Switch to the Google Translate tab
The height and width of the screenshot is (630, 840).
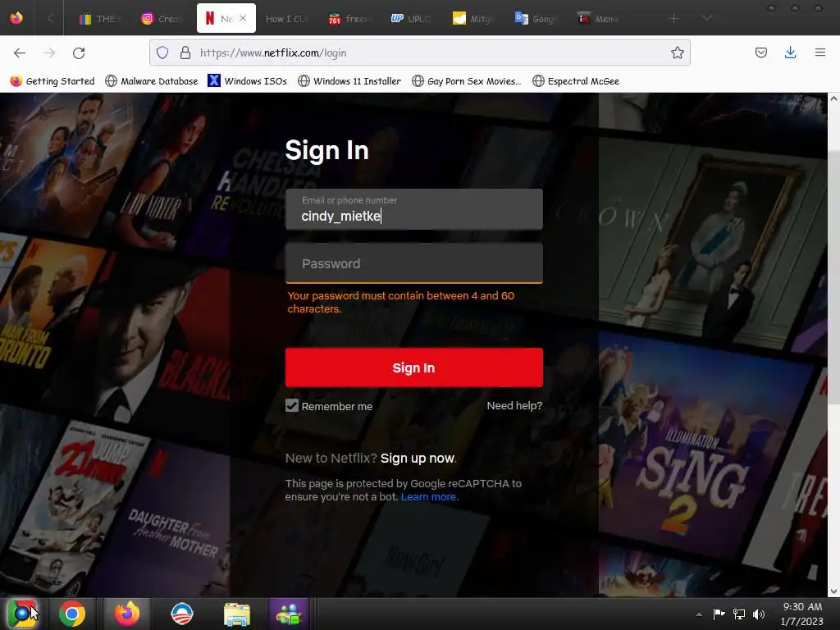click(536, 19)
